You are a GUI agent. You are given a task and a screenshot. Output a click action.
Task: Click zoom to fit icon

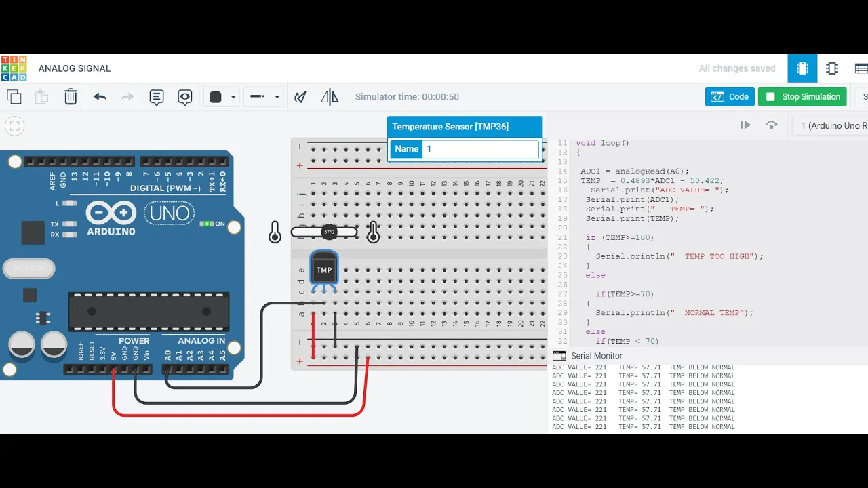14,126
